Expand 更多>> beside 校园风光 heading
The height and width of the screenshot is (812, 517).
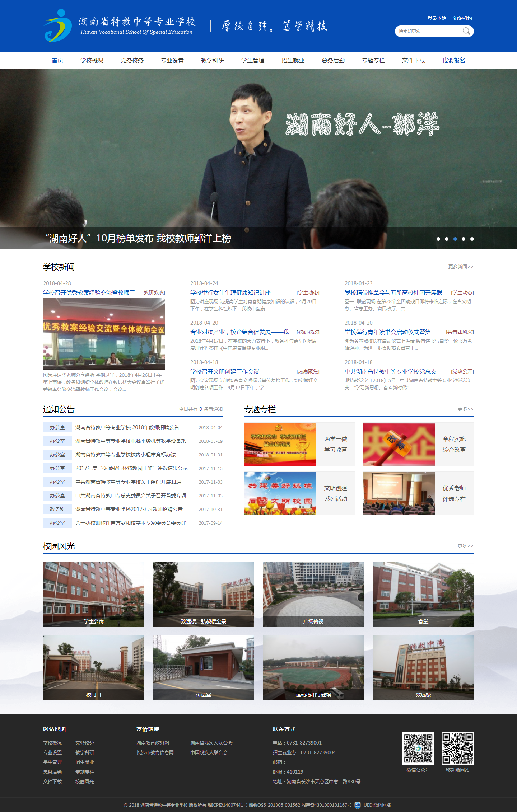click(465, 546)
